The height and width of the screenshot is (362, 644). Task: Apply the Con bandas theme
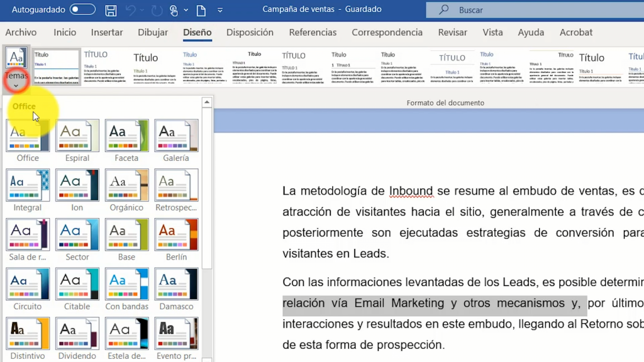point(126,289)
